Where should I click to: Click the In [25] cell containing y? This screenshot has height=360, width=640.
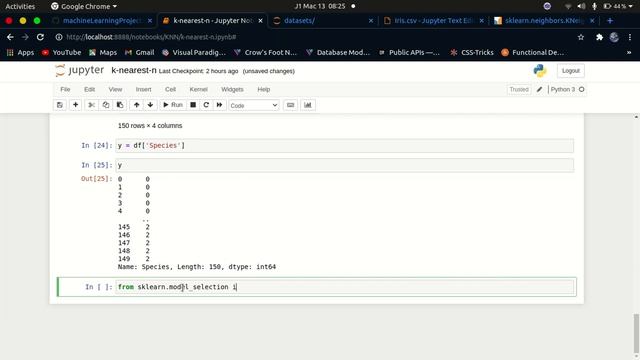[x=344, y=165]
